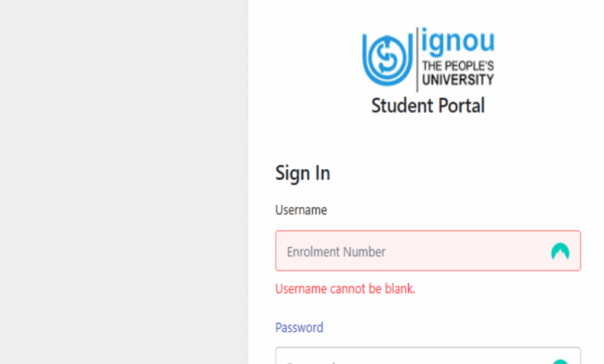
Task: Click the blue 'ignou' logo wordmark
Action: point(458,40)
